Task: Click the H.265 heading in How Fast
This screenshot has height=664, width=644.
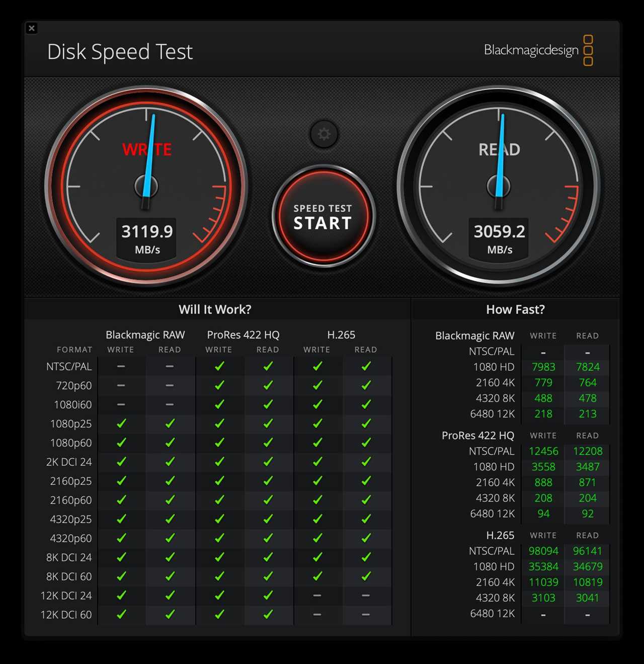Action: [x=500, y=535]
